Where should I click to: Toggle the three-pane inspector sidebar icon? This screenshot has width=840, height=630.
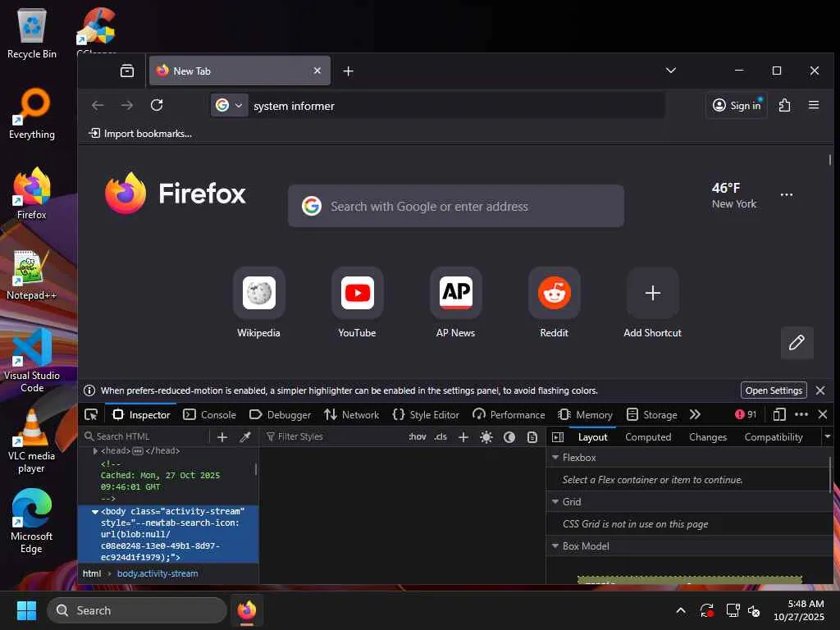(x=558, y=437)
